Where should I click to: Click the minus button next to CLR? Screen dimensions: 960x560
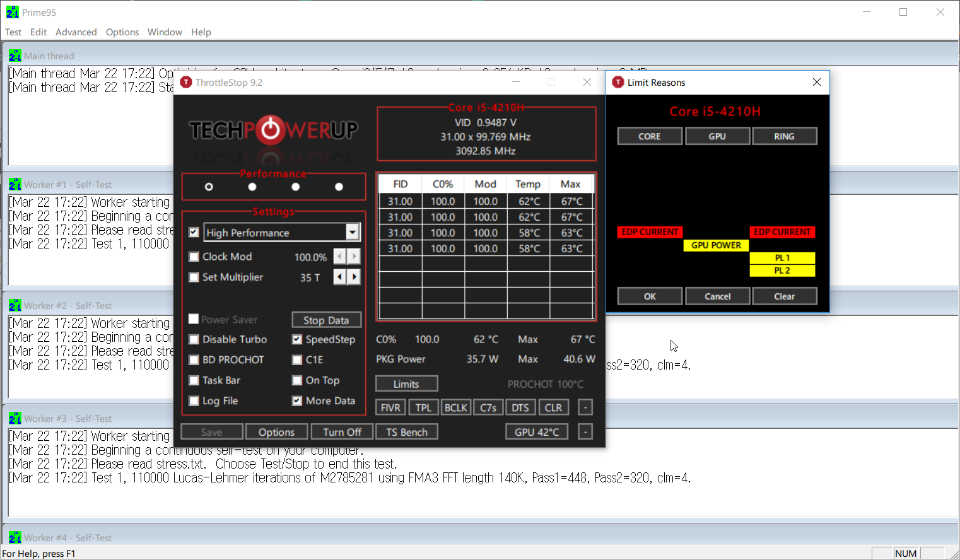pos(585,407)
